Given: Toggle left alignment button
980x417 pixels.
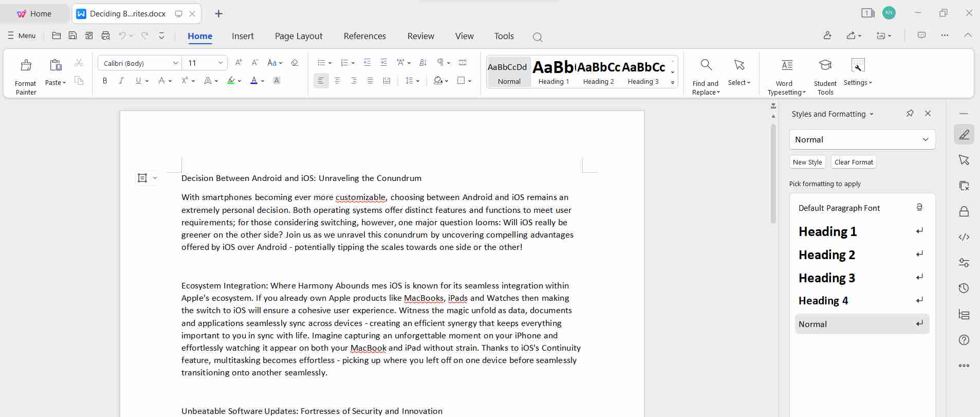Looking at the screenshot, I should pos(321,81).
